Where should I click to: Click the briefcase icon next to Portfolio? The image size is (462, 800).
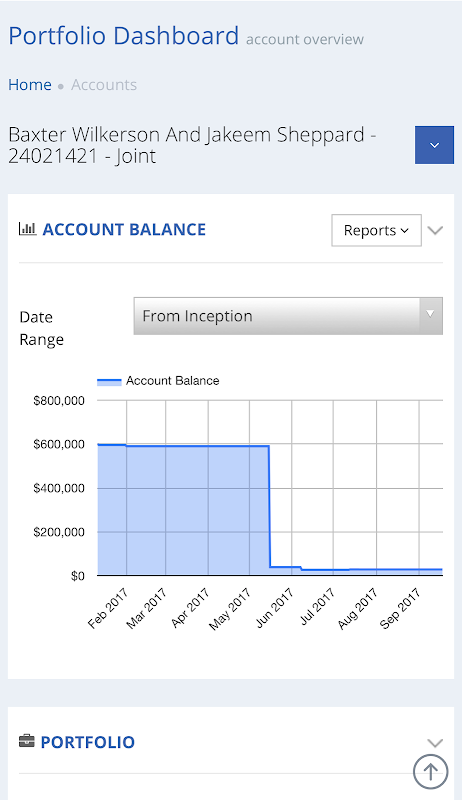tap(27, 741)
